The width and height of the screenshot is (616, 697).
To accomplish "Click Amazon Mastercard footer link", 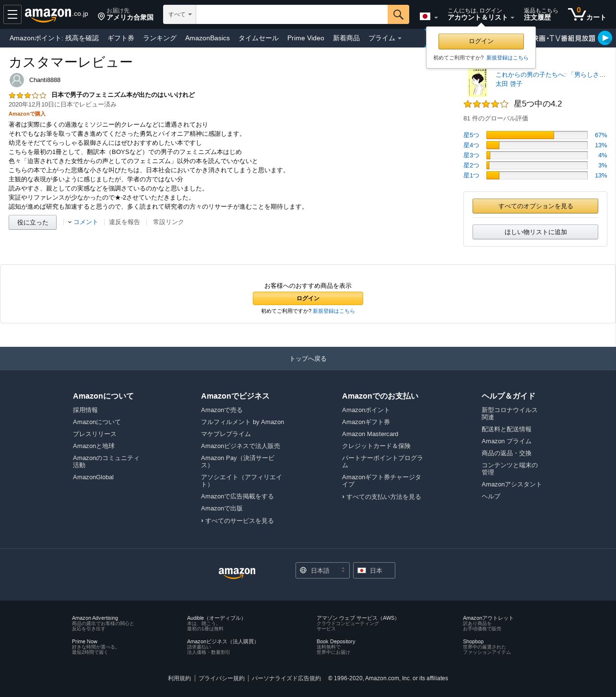I will pos(370,434).
